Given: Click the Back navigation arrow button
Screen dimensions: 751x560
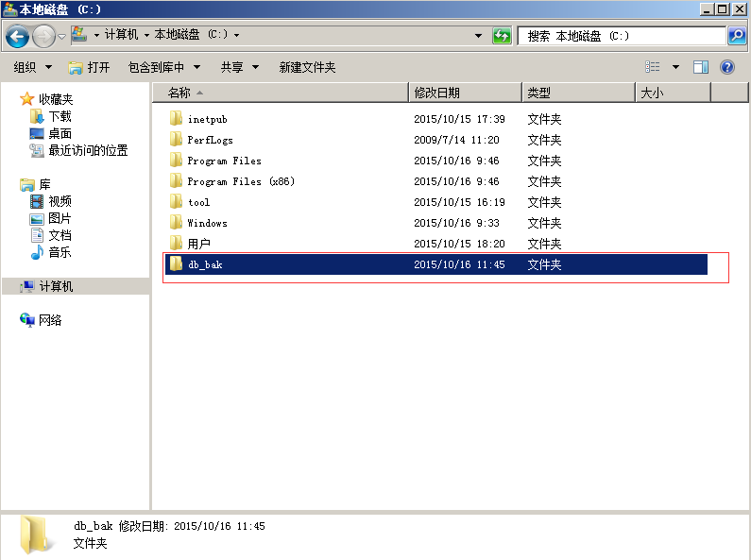Looking at the screenshot, I should tap(18, 36).
